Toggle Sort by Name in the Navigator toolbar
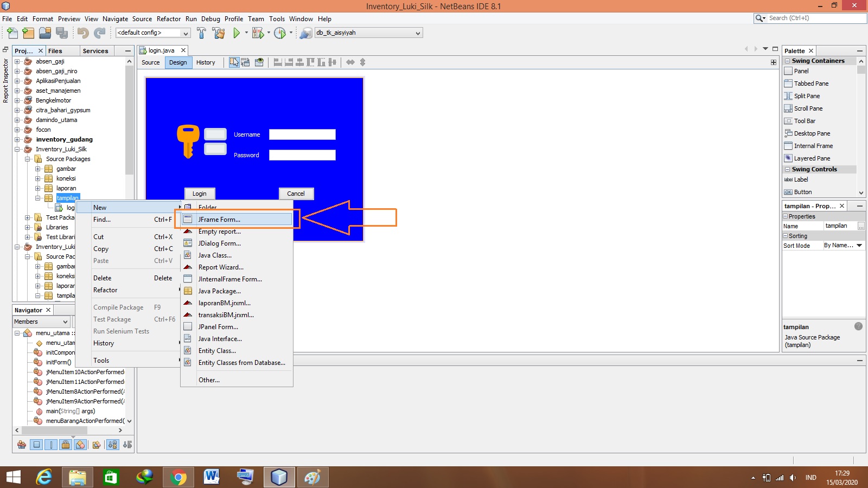Viewport: 868px width, 488px height. pos(113,444)
